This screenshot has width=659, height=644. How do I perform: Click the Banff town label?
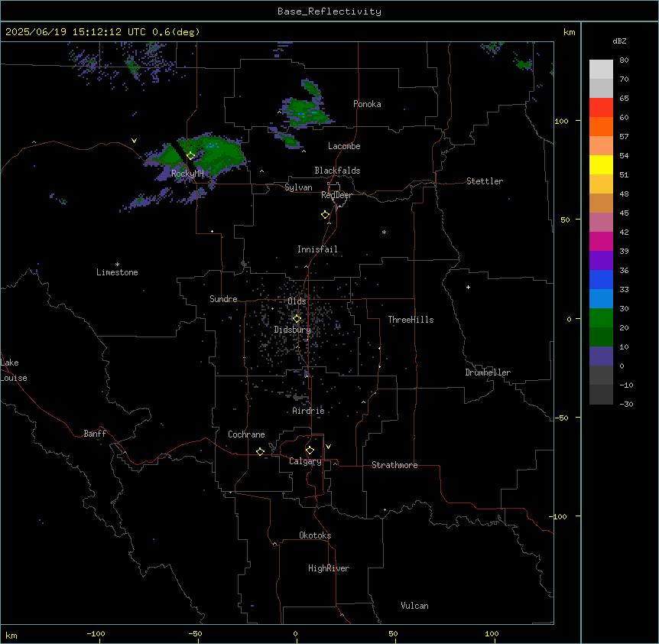click(x=95, y=434)
